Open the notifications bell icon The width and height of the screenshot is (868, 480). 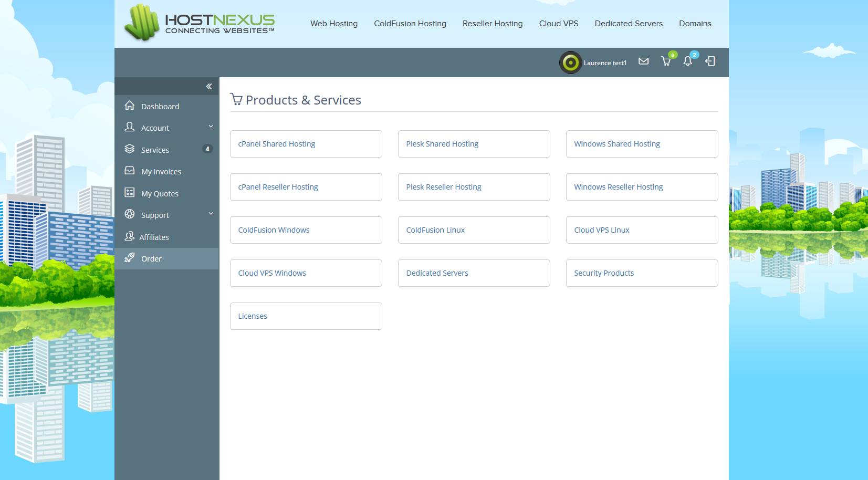pyautogui.click(x=687, y=61)
